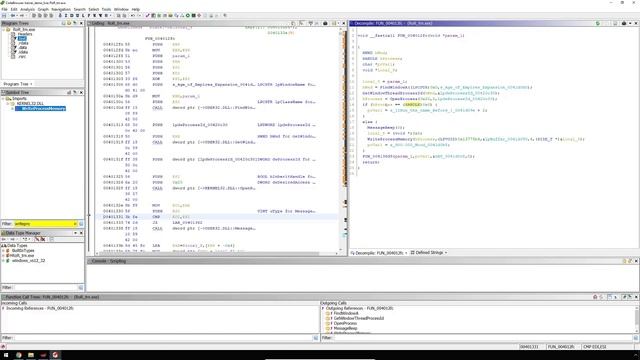The width and height of the screenshot is (640, 360).
Task: Go to next instruction (I) icon
Action: (66, 16)
